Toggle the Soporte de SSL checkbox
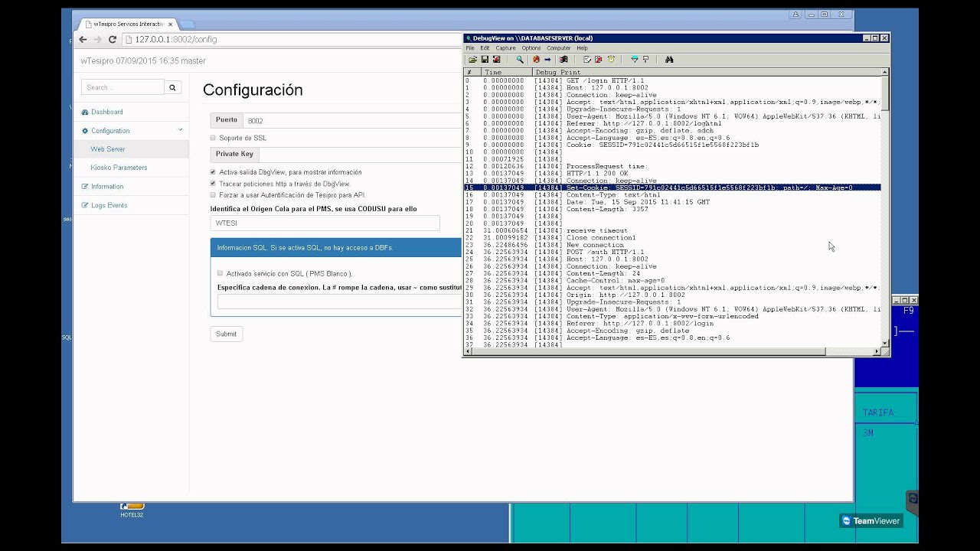Image resolution: width=980 pixels, height=551 pixels. click(213, 138)
